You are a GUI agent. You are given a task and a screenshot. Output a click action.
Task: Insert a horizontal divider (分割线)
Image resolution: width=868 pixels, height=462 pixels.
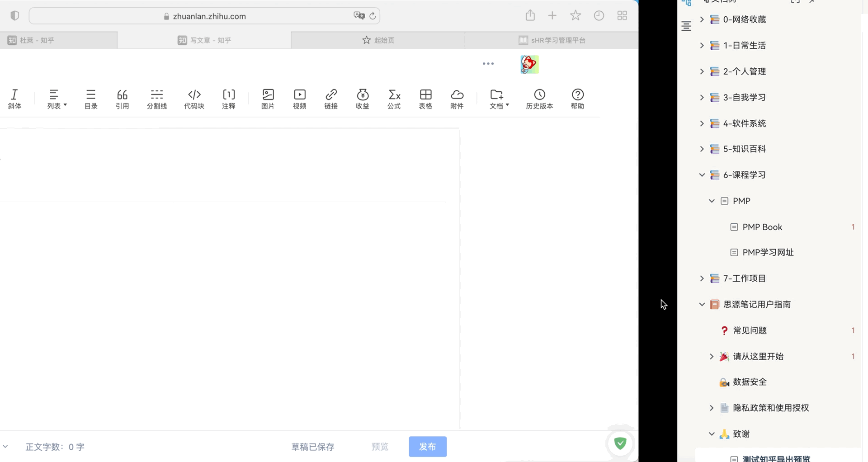(x=157, y=99)
